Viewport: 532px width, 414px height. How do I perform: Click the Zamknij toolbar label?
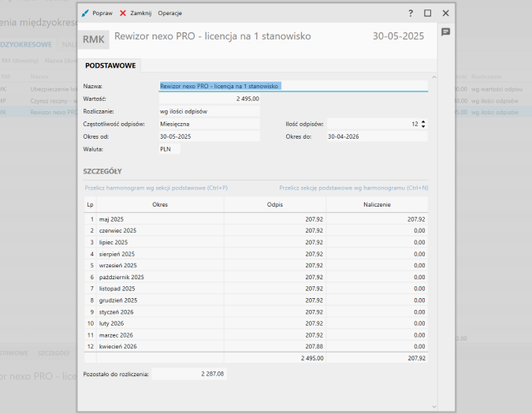tap(141, 13)
